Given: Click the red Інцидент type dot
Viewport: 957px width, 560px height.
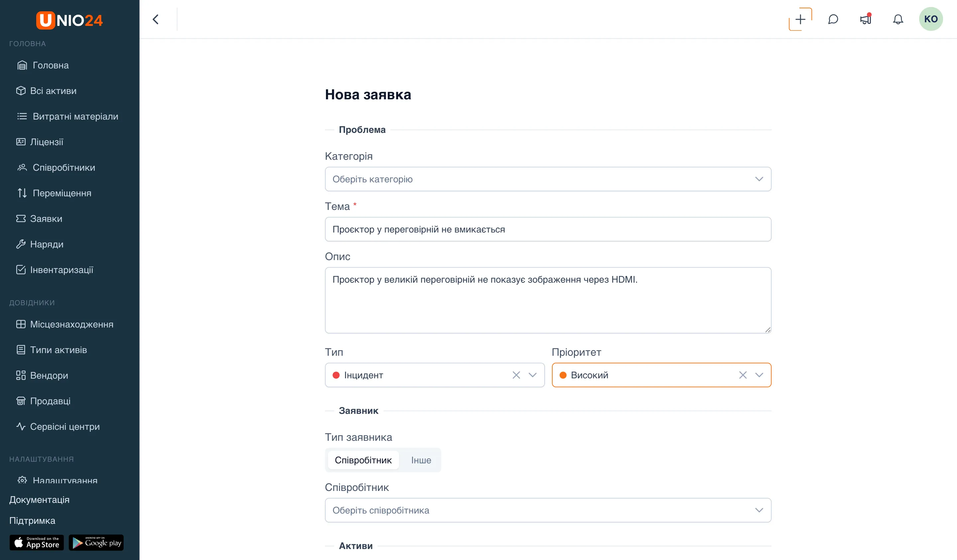Looking at the screenshot, I should pyautogui.click(x=336, y=375).
